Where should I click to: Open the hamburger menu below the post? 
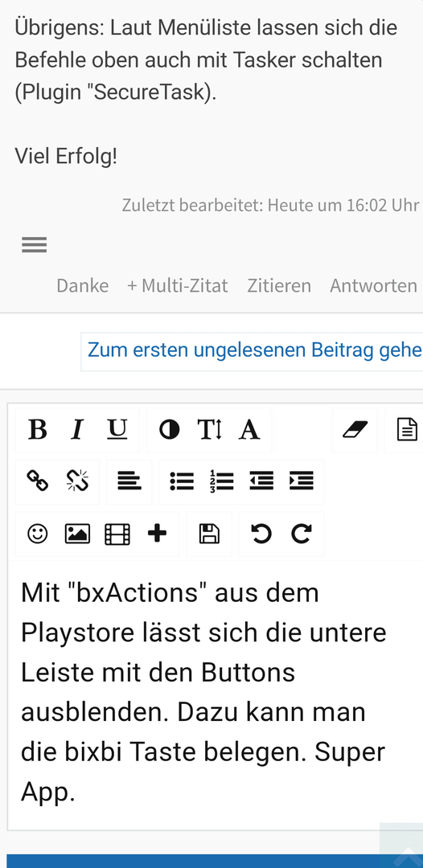[x=35, y=244]
